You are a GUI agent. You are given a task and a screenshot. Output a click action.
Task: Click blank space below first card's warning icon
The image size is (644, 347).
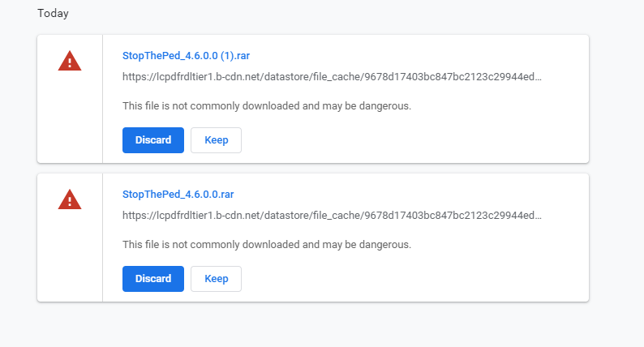tap(70, 122)
